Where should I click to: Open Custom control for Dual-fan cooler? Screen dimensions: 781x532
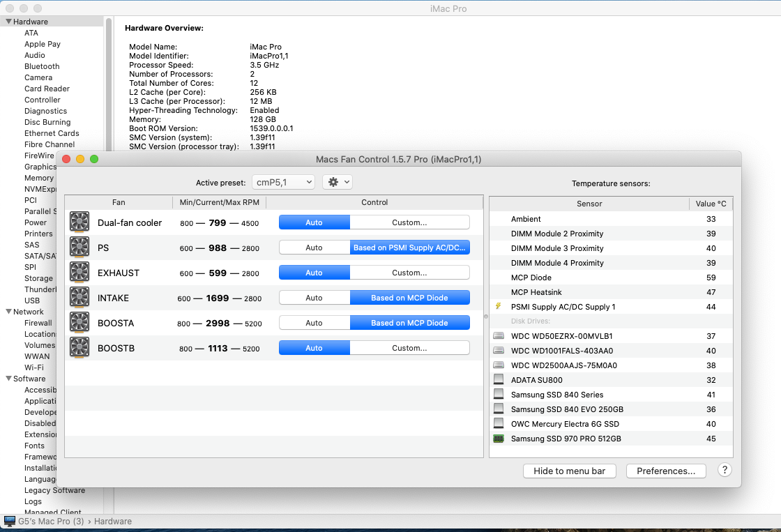409,222
